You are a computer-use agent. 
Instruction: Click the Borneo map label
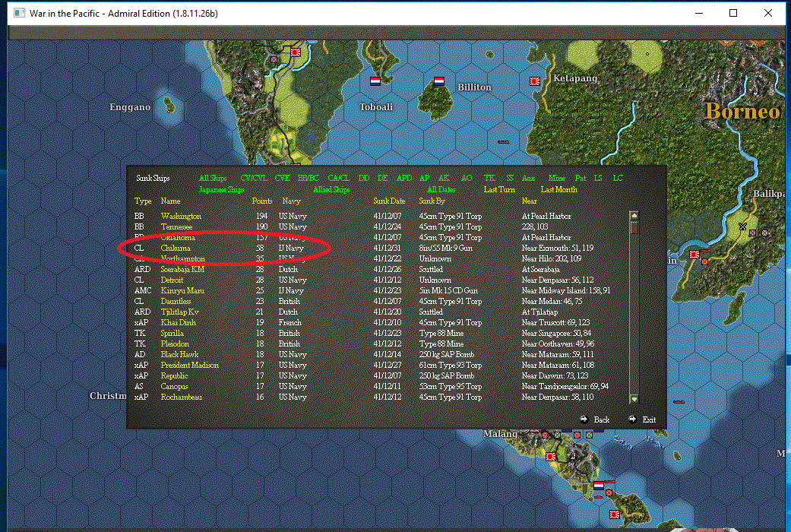(x=742, y=110)
